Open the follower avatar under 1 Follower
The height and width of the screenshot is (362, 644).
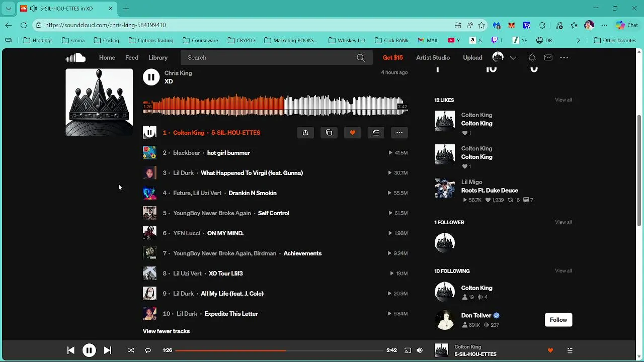pos(445,243)
